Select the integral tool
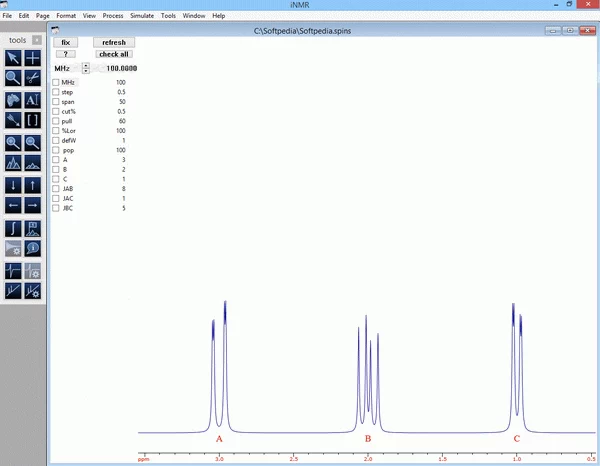 (13, 228)
